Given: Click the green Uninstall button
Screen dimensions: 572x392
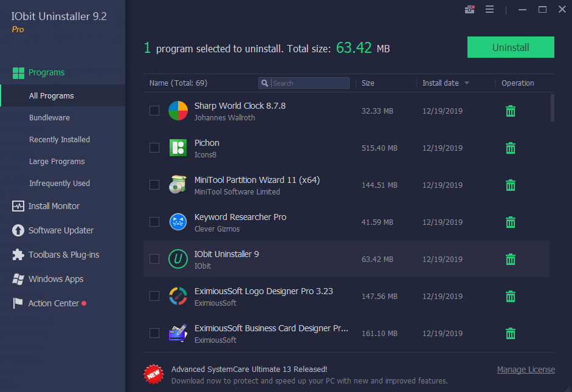Looking at the screenshot, I should pos(511,47).
